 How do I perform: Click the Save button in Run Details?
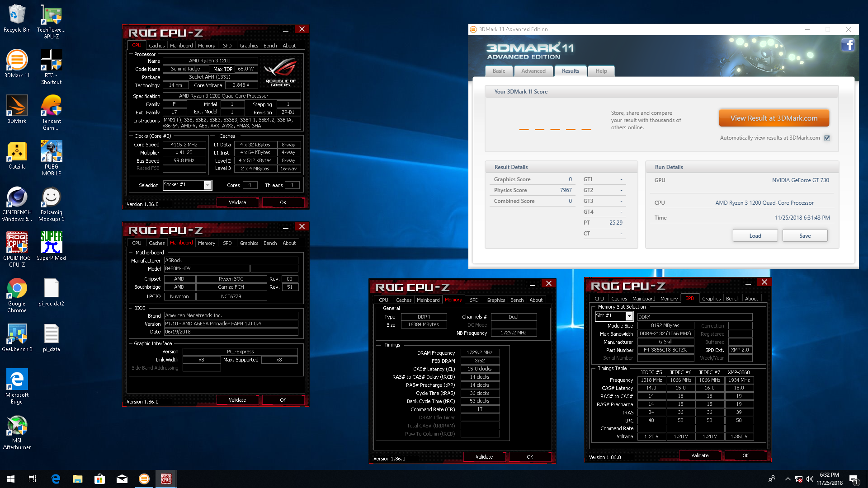point(805,236)
